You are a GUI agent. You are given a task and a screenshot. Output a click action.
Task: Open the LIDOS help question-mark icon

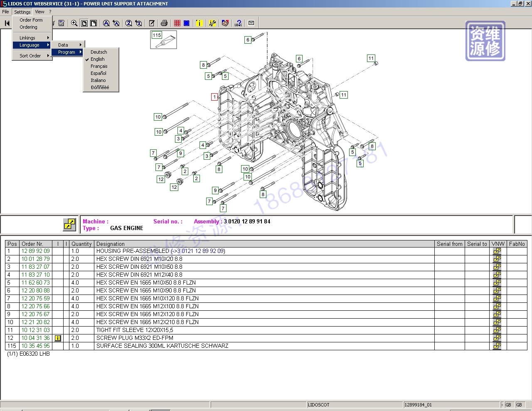click(x=238, y=23)
